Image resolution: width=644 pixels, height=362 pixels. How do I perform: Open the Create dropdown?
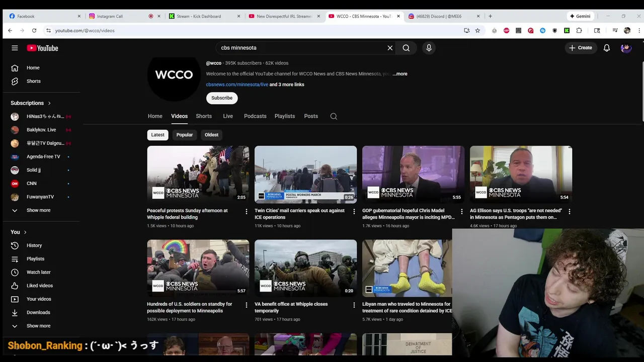581,48
